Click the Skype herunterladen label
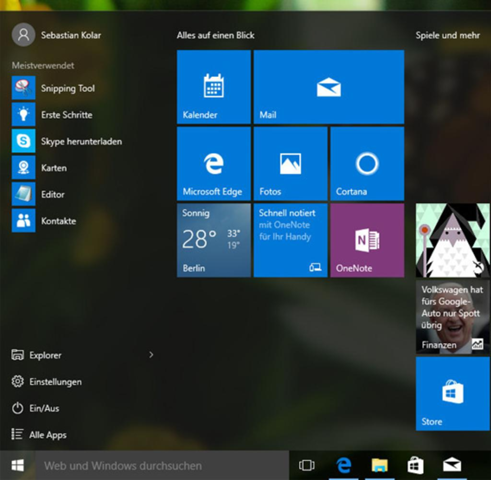The image size is (491, 480). click(x=81, y=141)
